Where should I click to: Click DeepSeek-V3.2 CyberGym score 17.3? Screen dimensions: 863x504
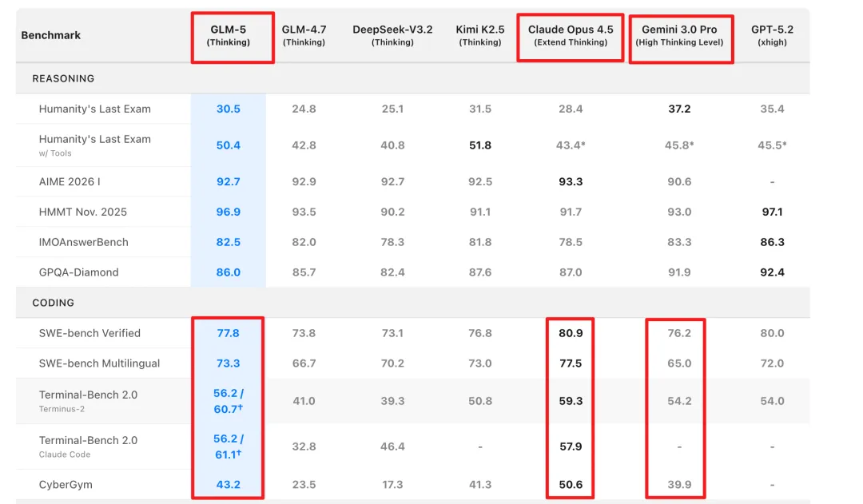click(x=392, y=485)
